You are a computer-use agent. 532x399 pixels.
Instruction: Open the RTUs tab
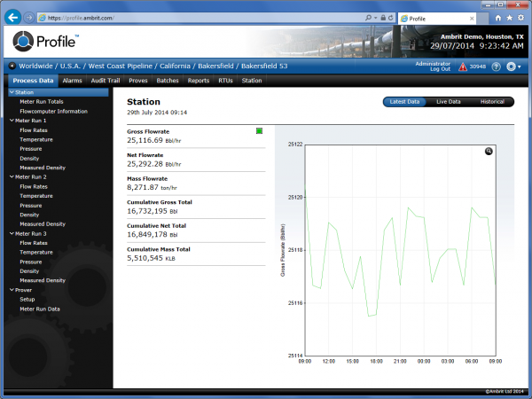pos(225,81)
